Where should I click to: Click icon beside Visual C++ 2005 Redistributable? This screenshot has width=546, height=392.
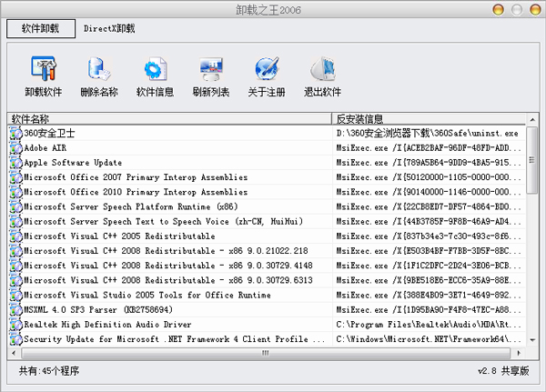(x=16, y=236)
